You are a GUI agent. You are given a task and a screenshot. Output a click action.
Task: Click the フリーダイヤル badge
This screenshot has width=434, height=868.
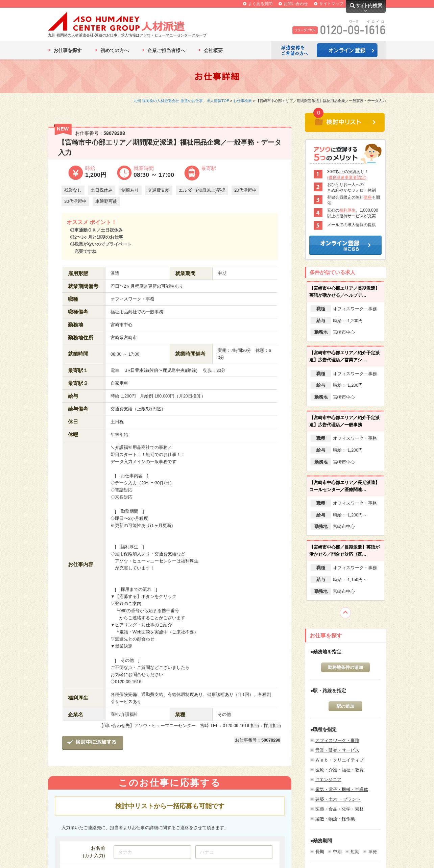point(305,30)
